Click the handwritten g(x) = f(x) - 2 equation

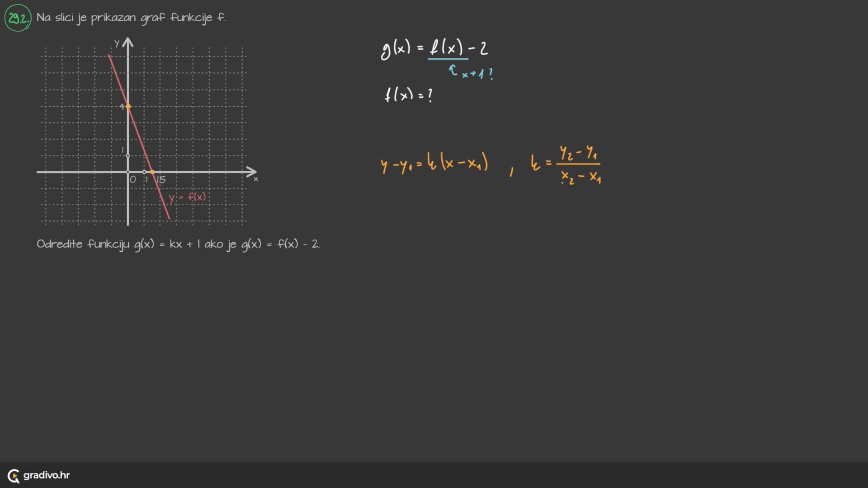coord(434,48)
